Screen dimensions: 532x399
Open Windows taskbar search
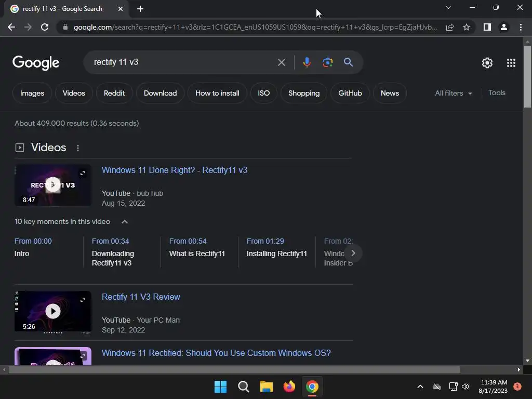244,387
